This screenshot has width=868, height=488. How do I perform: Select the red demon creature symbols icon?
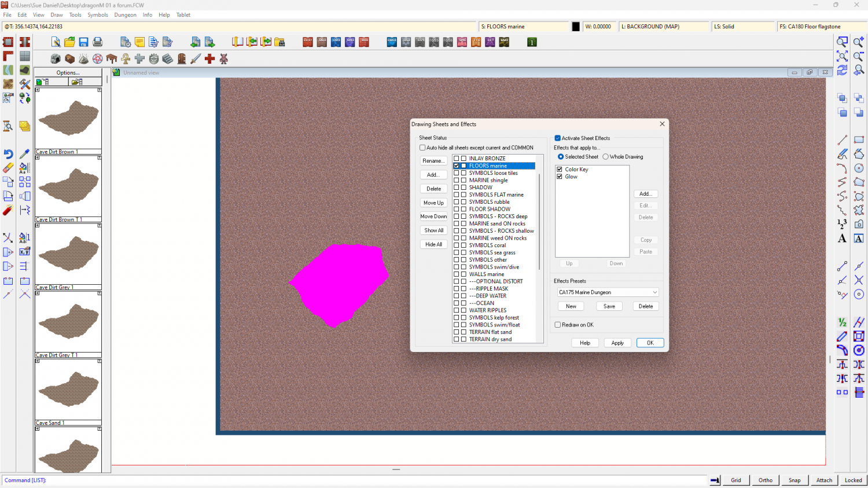pos(223,58)
